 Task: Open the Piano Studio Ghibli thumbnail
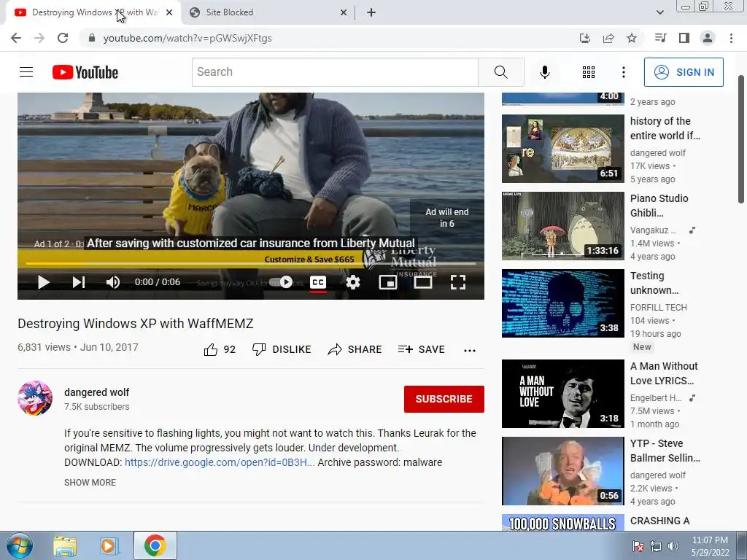pos(562,226)
